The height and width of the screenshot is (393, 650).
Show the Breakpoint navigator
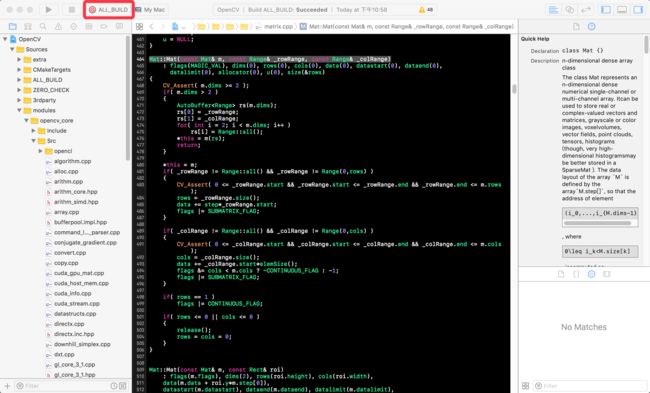pyautogui.click(x=104, y=27)
